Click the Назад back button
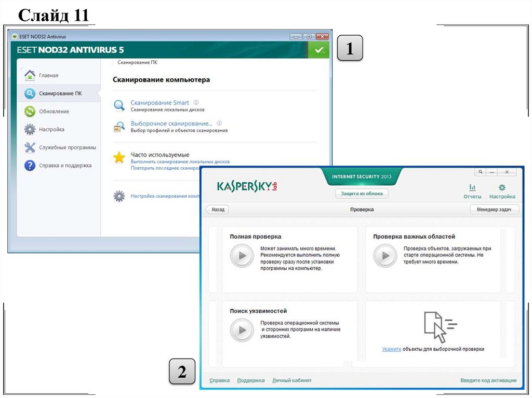 tap(218, 210)
